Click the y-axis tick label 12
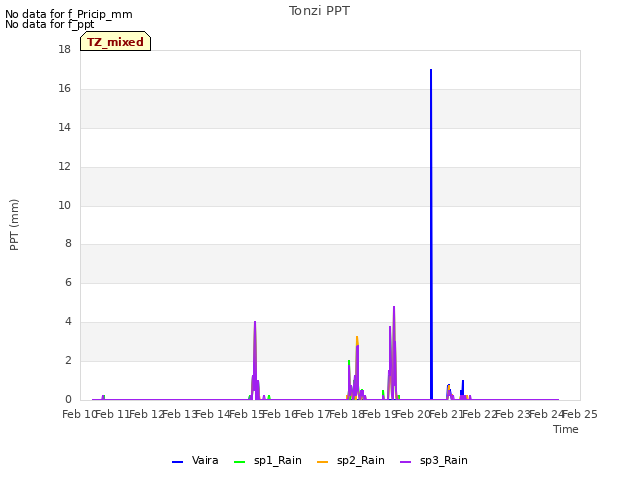This screenshot has height=480, width=640. coord(64,167)
